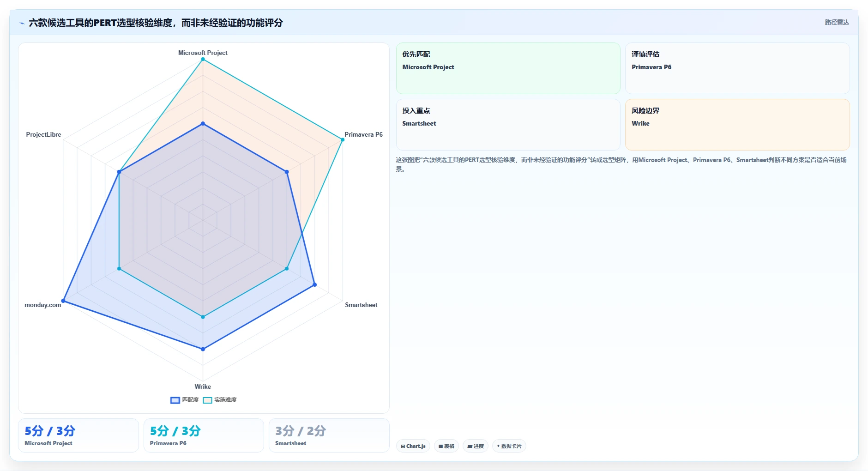Click the 匹配度 legend label
868x471 pixels.
(190, 400)
